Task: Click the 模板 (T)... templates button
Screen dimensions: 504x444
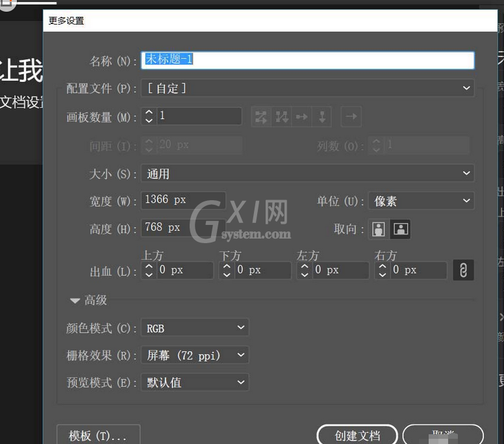Action: 98,435
